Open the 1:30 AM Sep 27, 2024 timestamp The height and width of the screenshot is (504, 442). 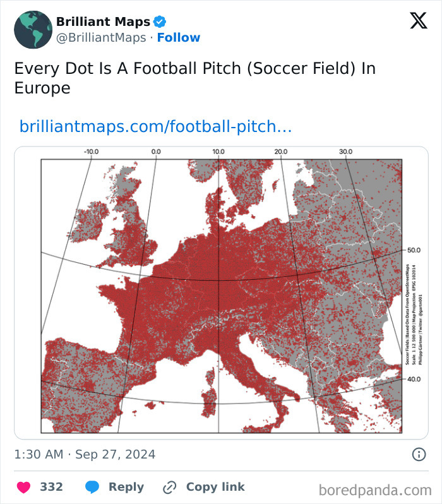[x=85, y=455]
